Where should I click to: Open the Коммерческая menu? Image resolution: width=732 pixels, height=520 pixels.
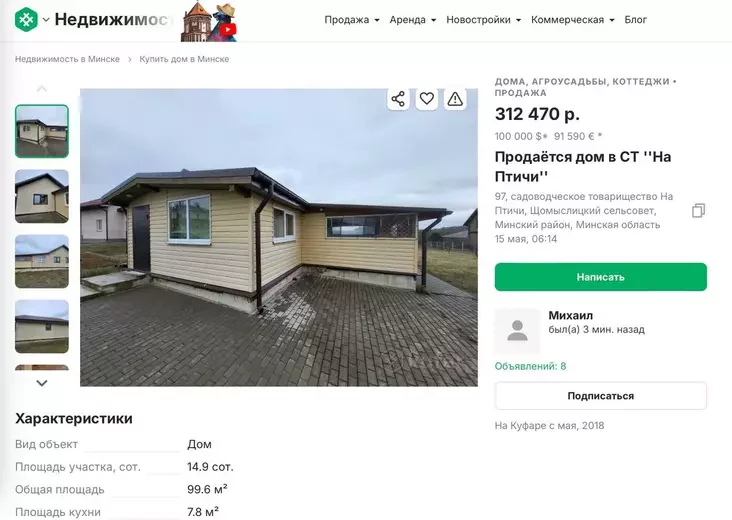pyautogui.click(x=572, y=20)
